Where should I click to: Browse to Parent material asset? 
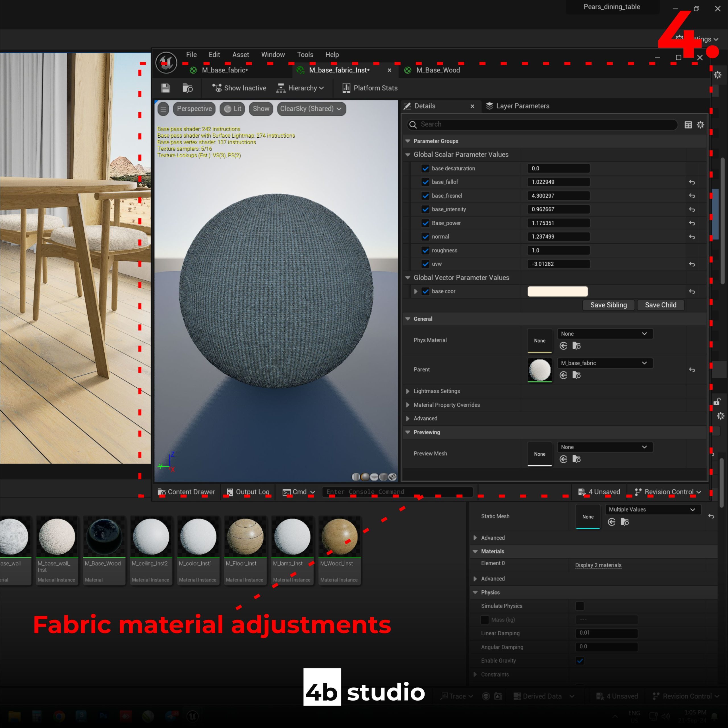(576, 375)
